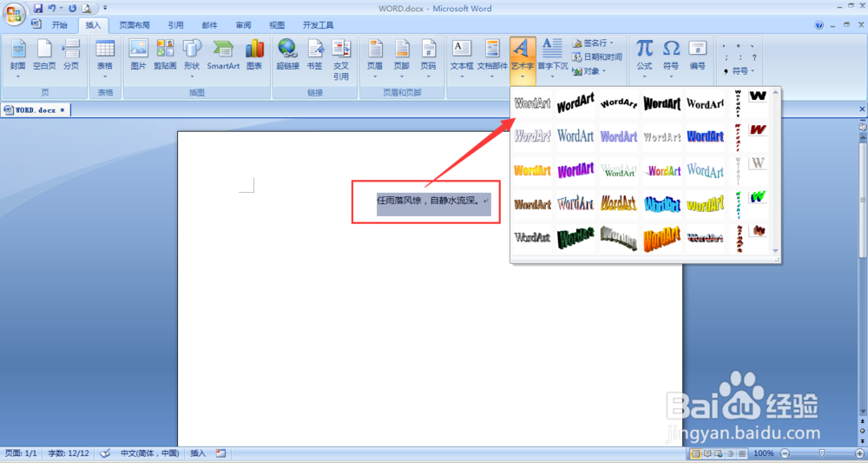Zoom out with the minus button

[785, 453]
